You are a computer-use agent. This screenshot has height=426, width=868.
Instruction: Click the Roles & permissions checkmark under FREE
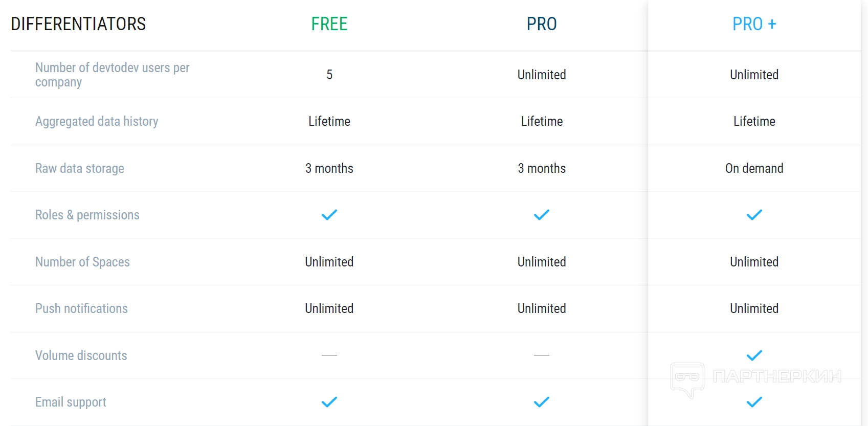pyautogui.click(x=329, y=215)
